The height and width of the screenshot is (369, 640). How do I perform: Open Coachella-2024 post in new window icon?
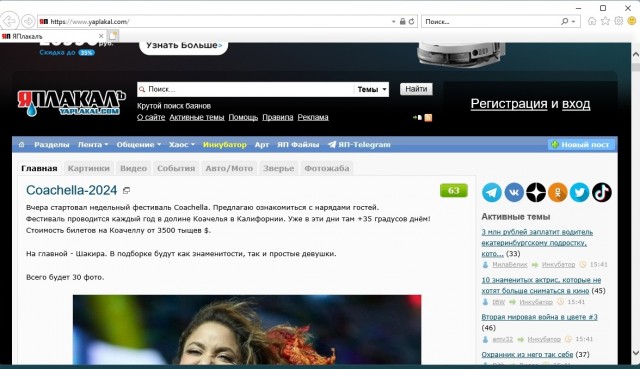[127, 191]
